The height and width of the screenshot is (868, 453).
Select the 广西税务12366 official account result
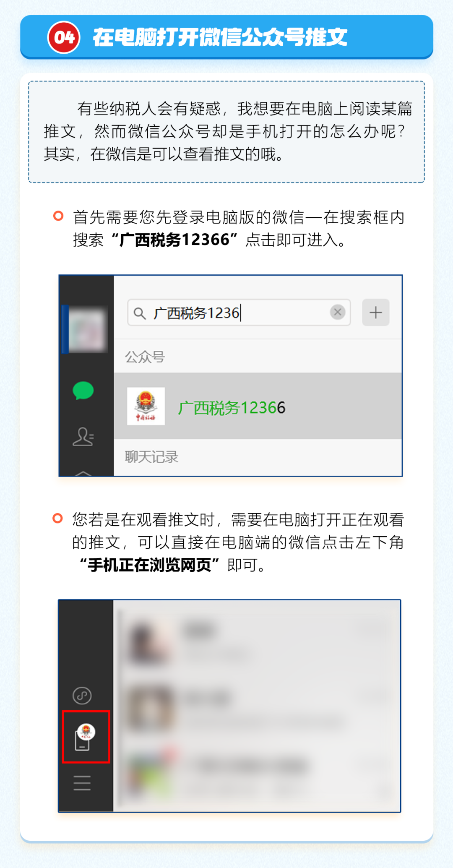click(x=258, y=406)
